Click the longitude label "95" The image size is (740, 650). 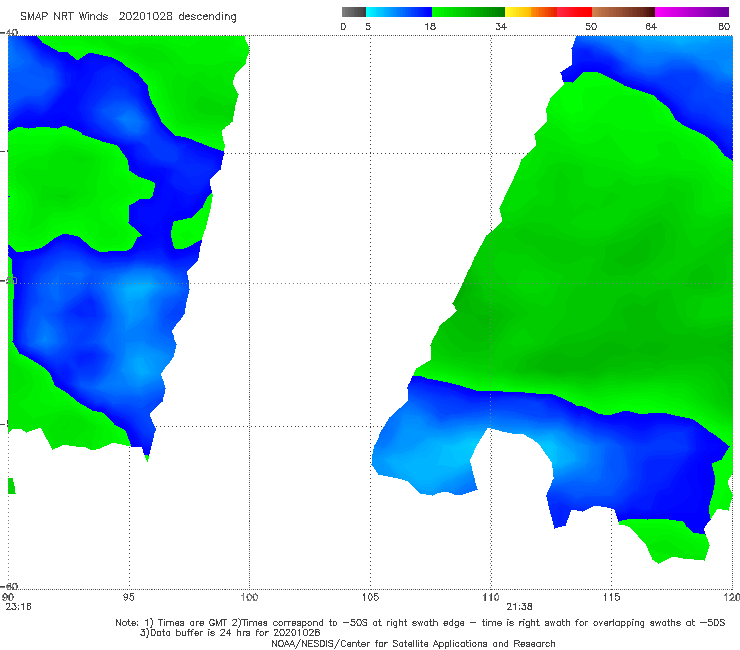tap(128, 597)
